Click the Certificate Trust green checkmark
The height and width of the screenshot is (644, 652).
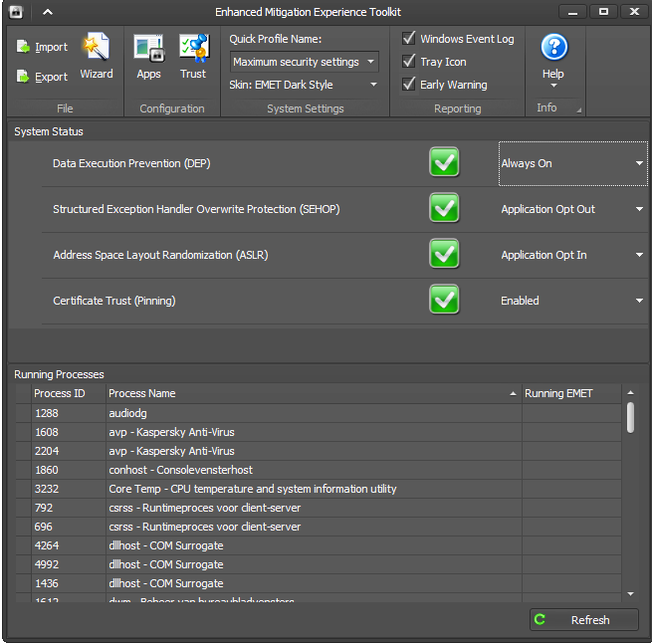pyautogui.click(x=444, y=300)
